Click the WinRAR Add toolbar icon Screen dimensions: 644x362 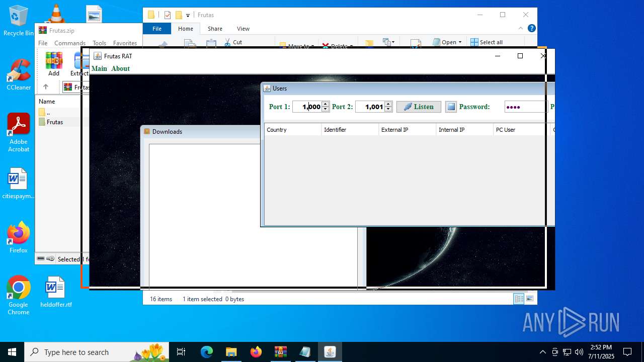tap(54, 64)
